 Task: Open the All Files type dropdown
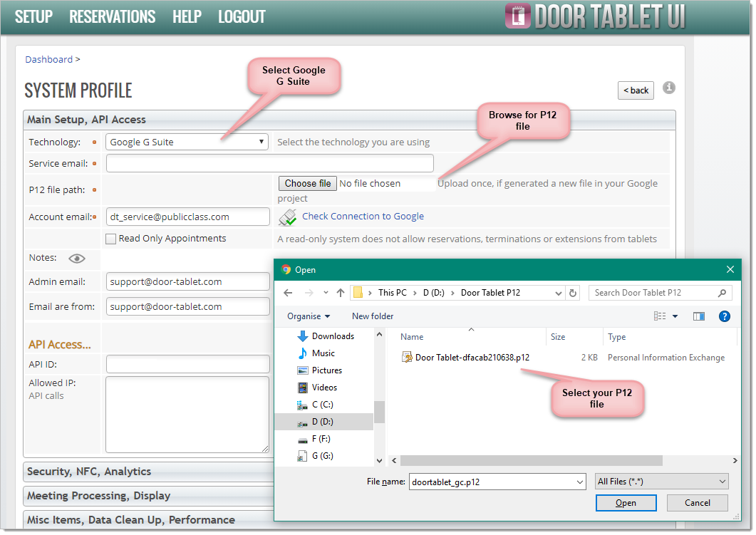[x=661, y=482]
